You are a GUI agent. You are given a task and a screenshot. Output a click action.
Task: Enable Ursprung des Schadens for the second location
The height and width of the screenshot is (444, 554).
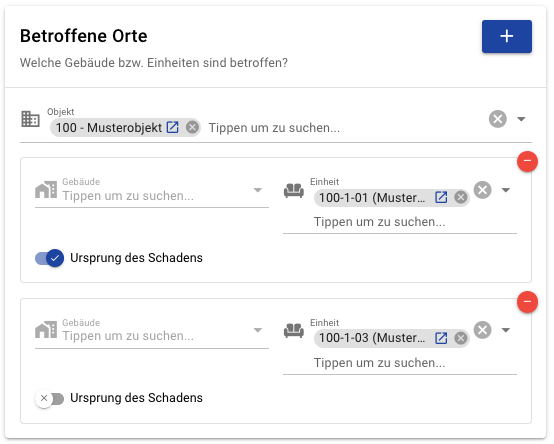pos(49,398)
